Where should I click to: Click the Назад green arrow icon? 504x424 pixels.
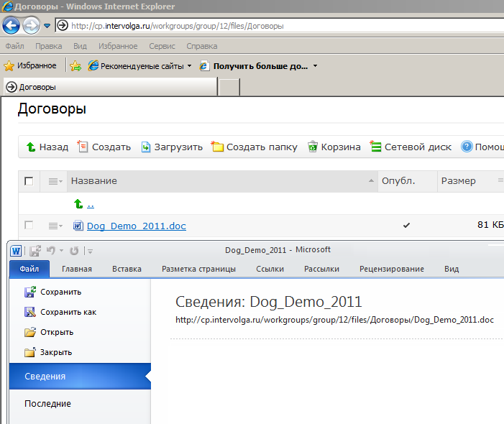31,147
